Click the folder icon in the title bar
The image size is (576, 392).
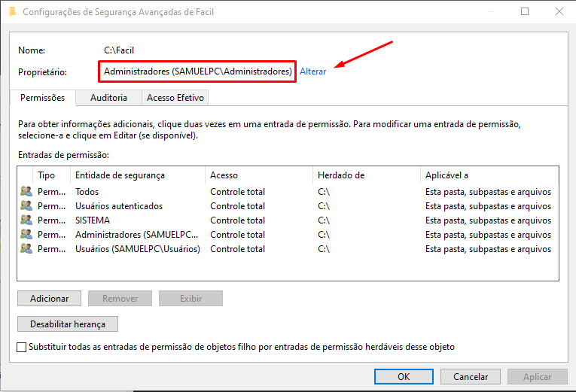(11, 11)
